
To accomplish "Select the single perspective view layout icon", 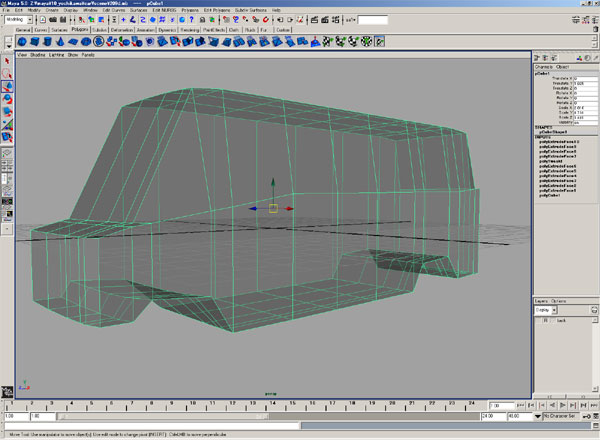I will click(7, 153).
